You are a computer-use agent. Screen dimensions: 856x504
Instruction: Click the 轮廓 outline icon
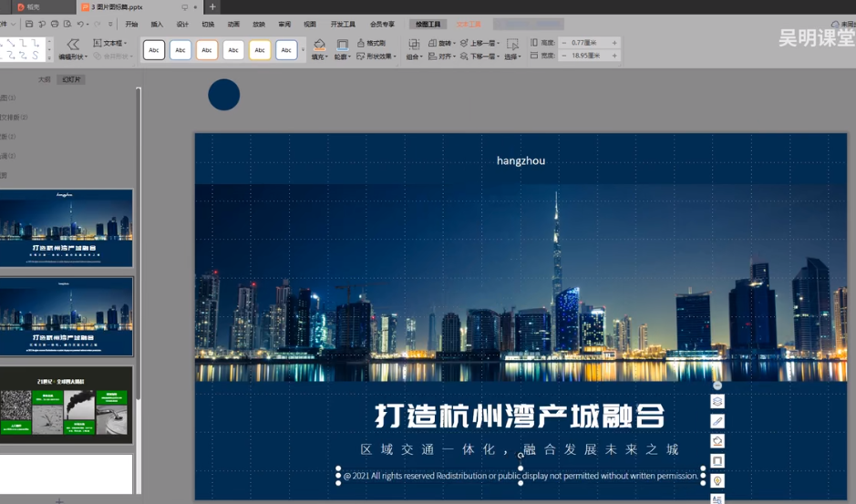[342, 45]
